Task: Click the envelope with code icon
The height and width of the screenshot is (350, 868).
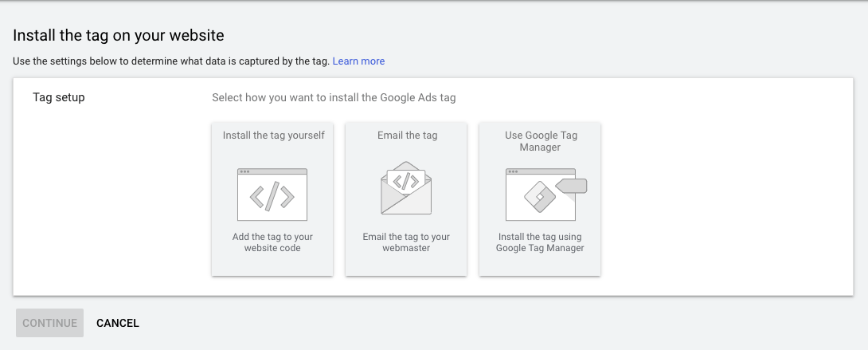Action: pyautogui.click(x=406, y=187)
